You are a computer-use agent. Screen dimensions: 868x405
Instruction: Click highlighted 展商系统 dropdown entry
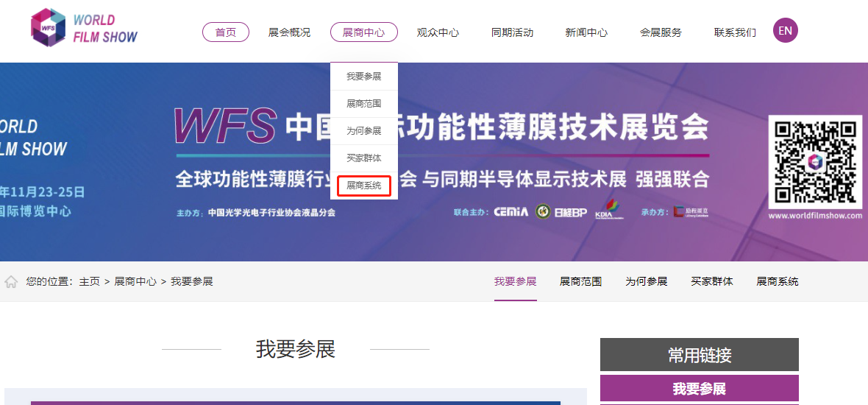click(364, 186)
